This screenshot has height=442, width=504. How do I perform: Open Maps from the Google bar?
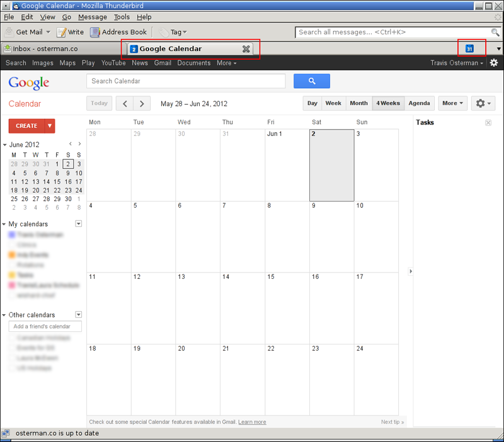(x=67, y=63)
